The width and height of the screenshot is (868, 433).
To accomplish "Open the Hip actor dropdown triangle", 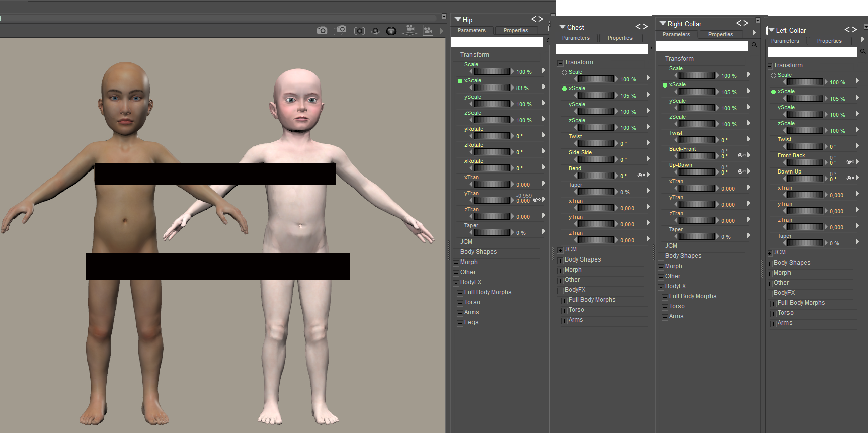I will click(x=458, y=20).
